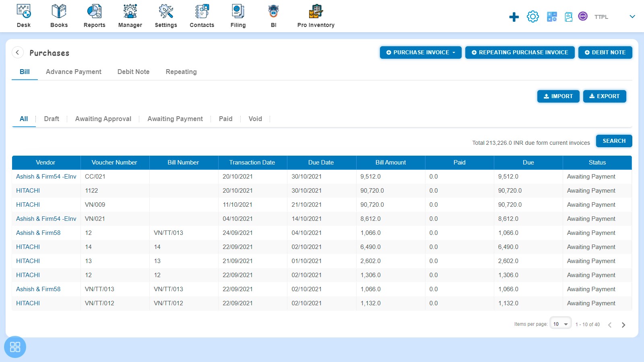Click the Bill Amount column header
This screenshot has height=362, width=644.
click(x=390, y=162)
